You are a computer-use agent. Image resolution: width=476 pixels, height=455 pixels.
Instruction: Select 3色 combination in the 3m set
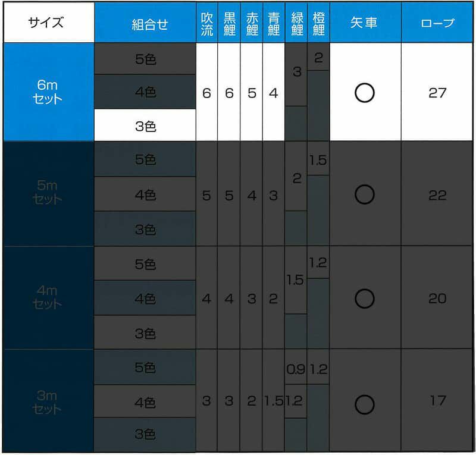point(145,435)
